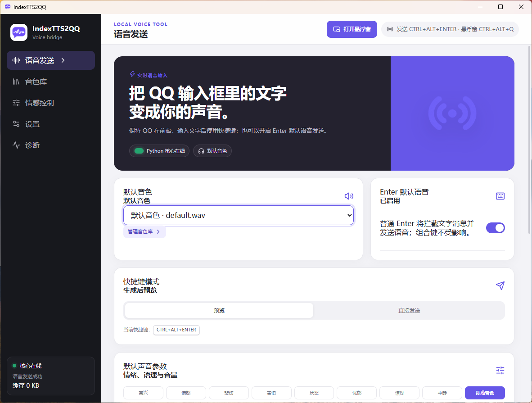The width and height of the screenshot is (532, 403).
Task: Minimize the IndexTTS2QQ window
Action: point(480,7)
